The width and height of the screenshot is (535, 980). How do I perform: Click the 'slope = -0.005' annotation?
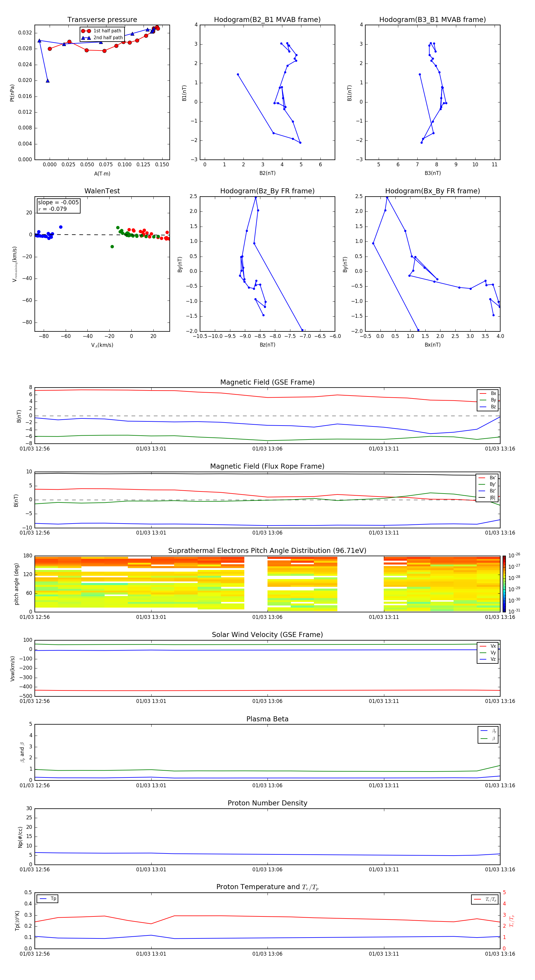[x=58, y=203]
